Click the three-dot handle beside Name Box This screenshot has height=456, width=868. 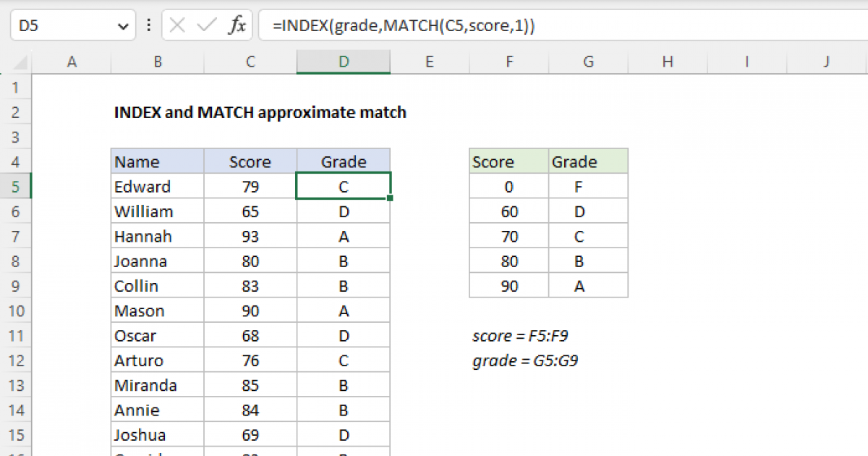149,27
